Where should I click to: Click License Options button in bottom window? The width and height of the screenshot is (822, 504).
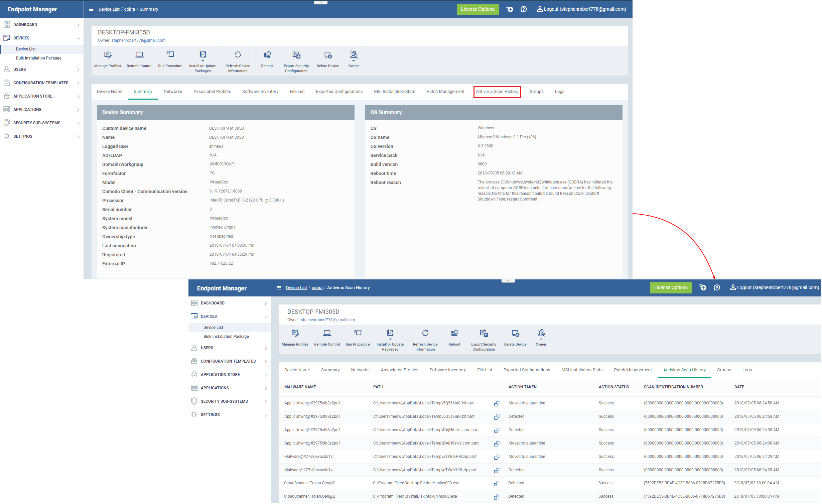(671, 288)
